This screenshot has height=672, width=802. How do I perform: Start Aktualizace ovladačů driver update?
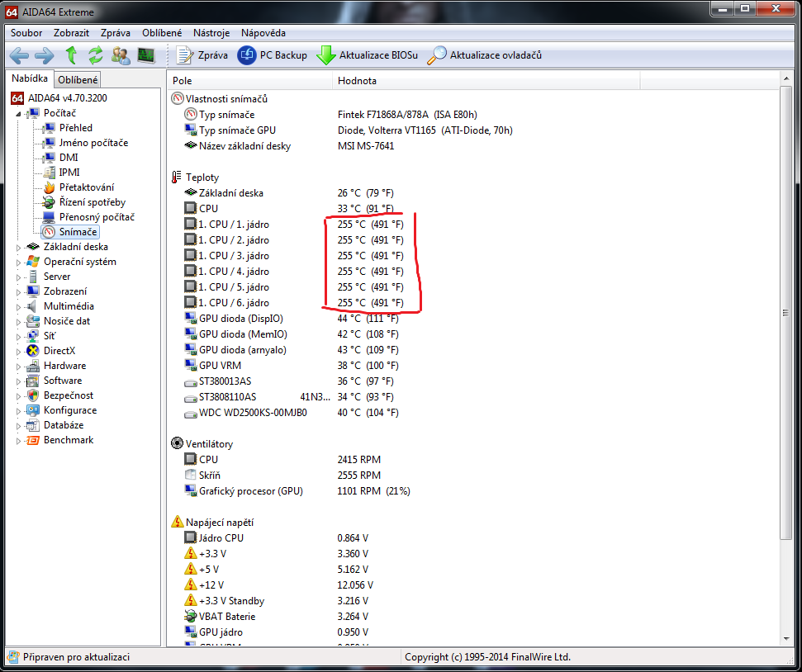click(484, 55)
